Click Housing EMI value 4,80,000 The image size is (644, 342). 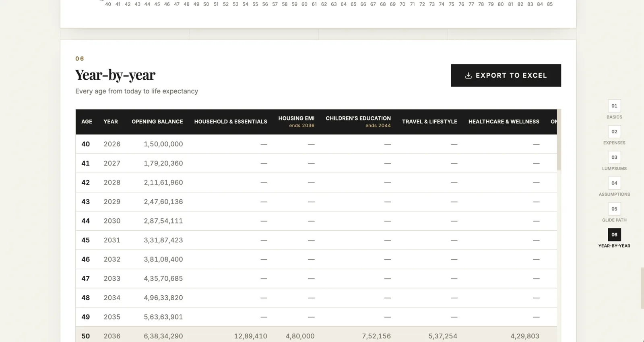pyautogui.click(x=300, y=336)
